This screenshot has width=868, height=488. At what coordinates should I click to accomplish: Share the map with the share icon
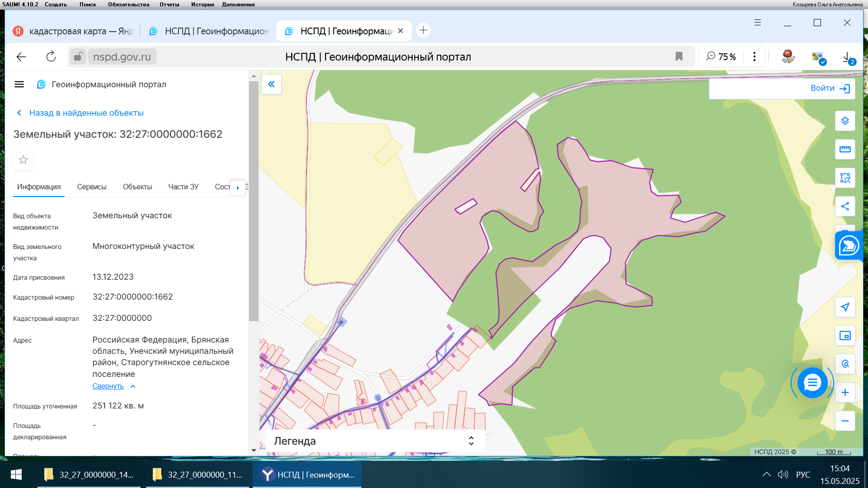pos(845,206)
